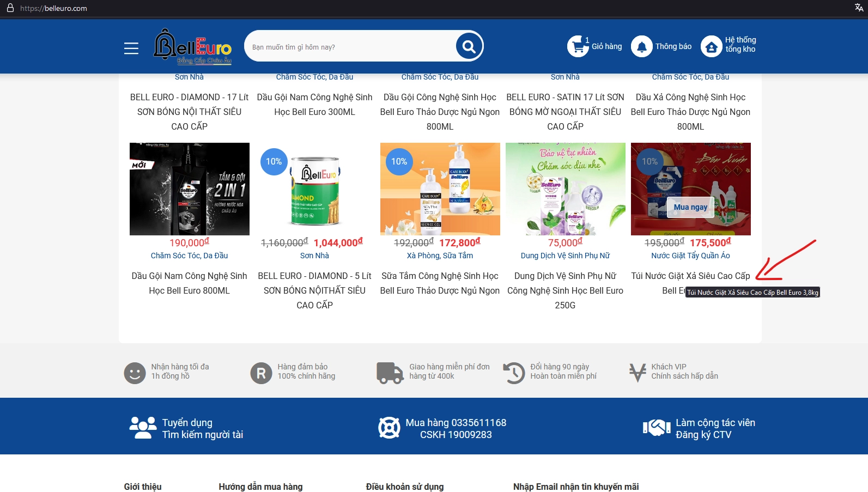
Task: Open the Xà Phòng, Sữa Tắm category link
Action: coord(440,256)
